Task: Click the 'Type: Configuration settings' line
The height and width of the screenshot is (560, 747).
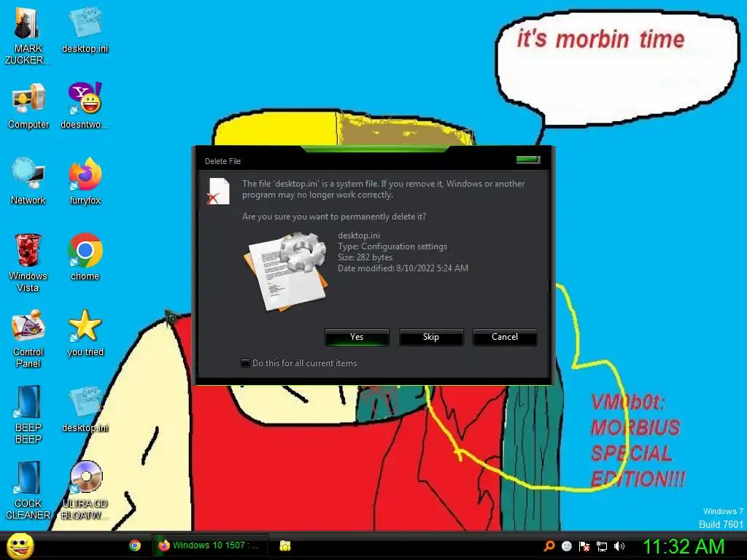Action: click(x=392, y=246)
